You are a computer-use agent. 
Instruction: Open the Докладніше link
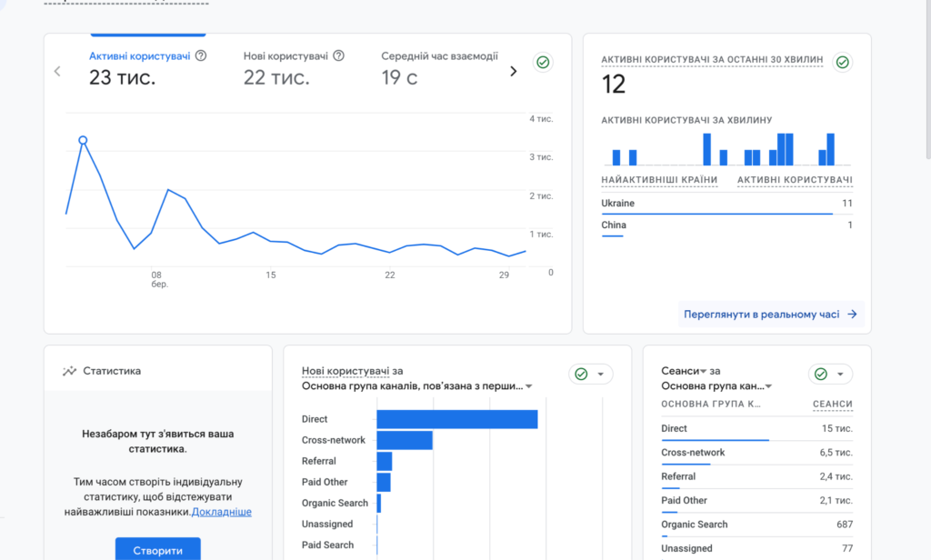222,512
